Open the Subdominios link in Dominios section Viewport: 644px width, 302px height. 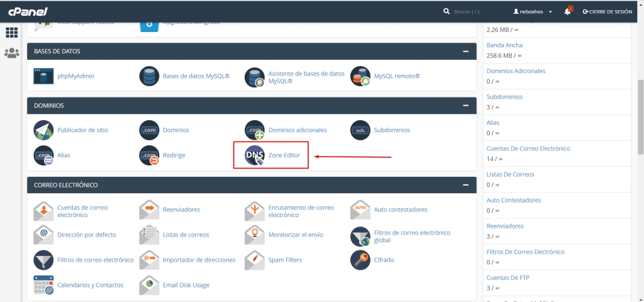(392, 130)
